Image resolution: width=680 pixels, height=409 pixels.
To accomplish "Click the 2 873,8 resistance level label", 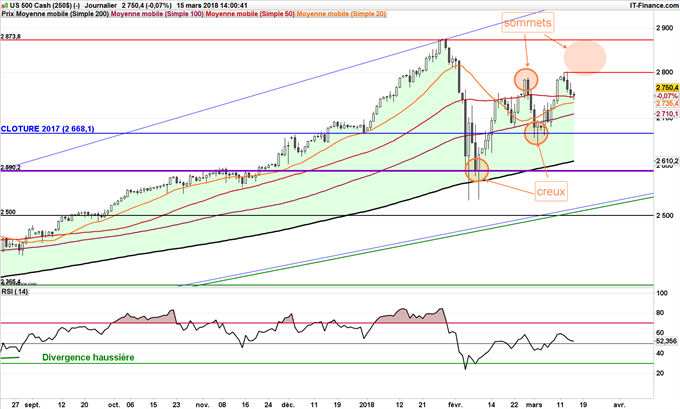I will pos(10,37).
